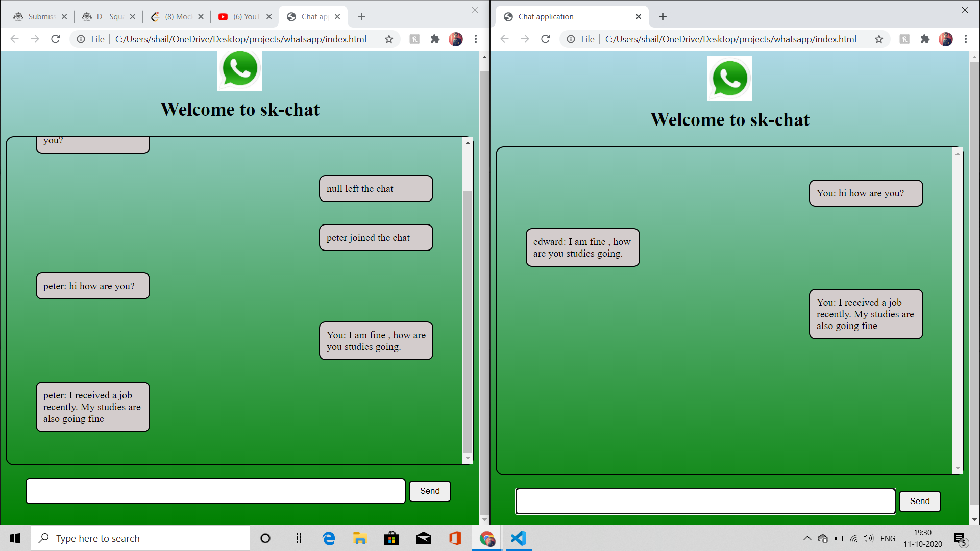Click the forward navigation arrow
The height and width of the screenshot is (551, 980).
coord(35,39)
